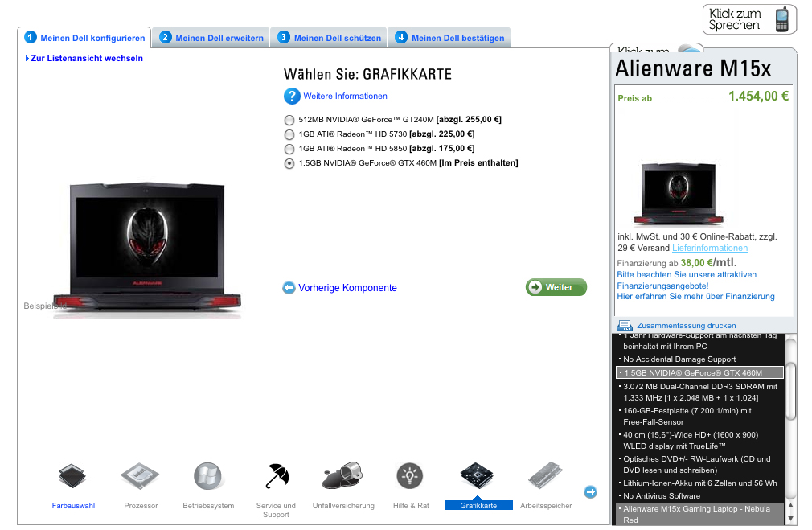Click the green Weiter button
812x530 pixels.
click(556, 287)
